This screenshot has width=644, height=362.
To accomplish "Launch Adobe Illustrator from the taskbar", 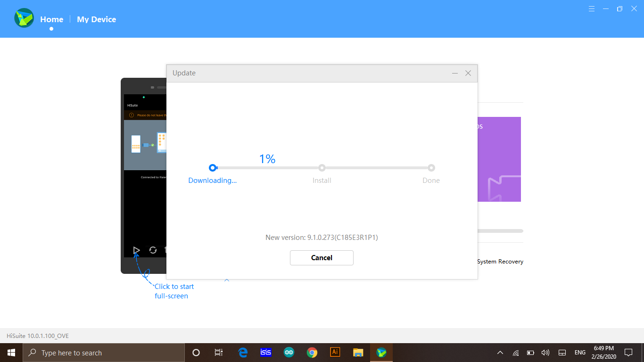I will click(335, 353).
